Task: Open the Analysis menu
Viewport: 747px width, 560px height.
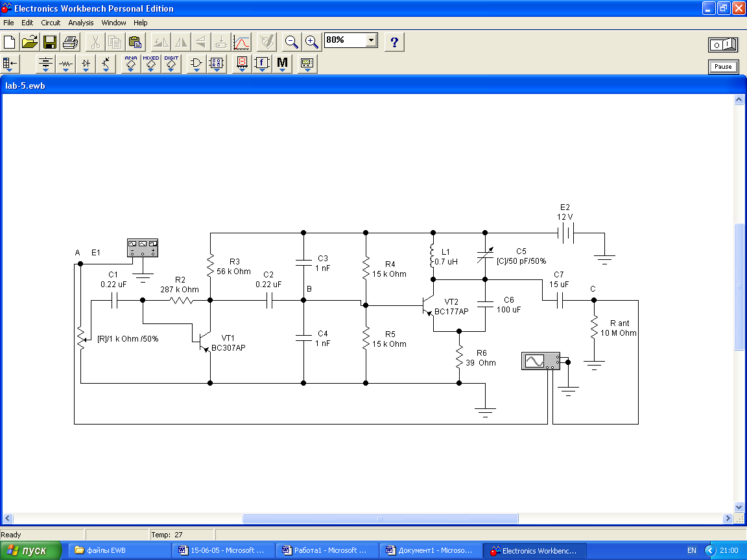Action: pos(80,23)
